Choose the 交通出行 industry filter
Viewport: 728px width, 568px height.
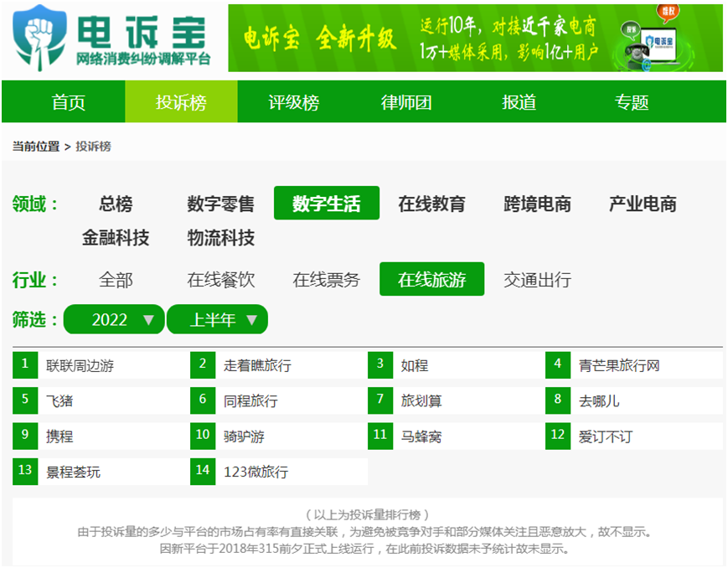click(537, 280)
